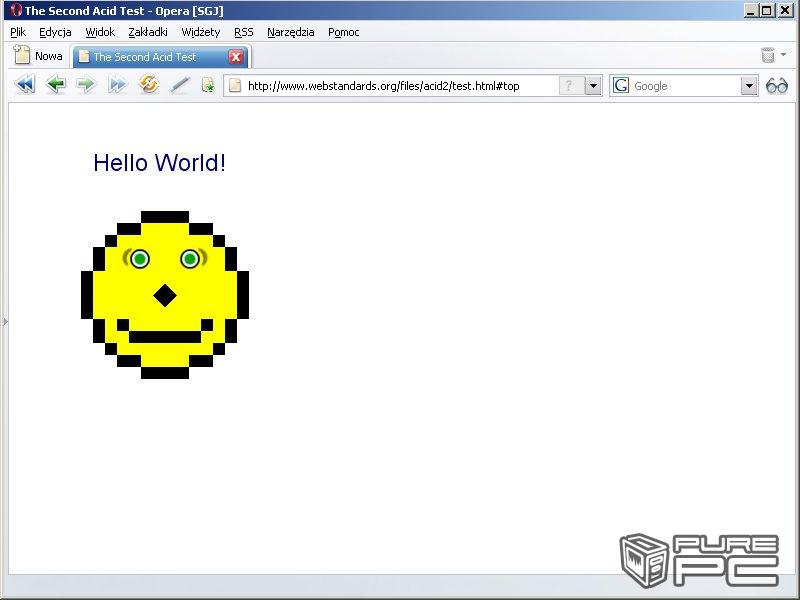Open the Pomoc menu
The image size is (800, 600).
coord(344,32)
